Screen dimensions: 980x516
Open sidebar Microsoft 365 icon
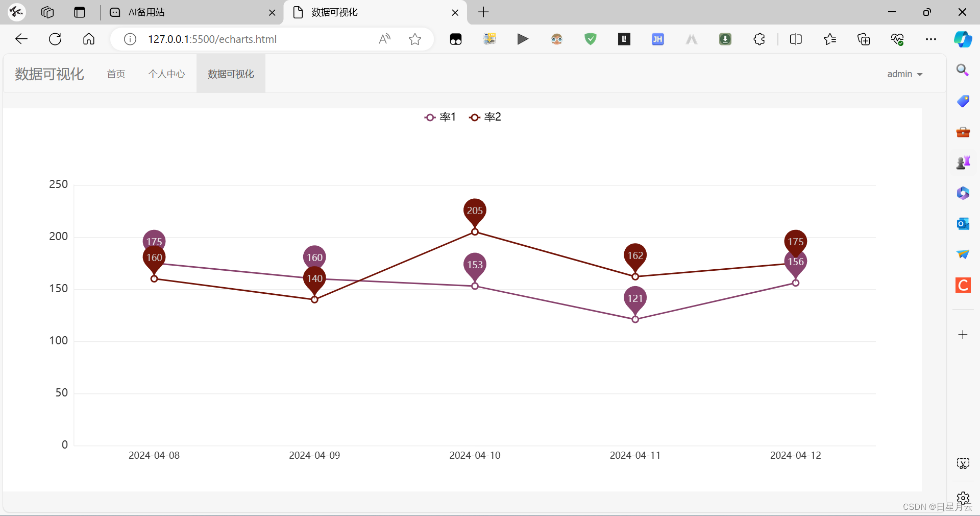click(x=963, y=193)
